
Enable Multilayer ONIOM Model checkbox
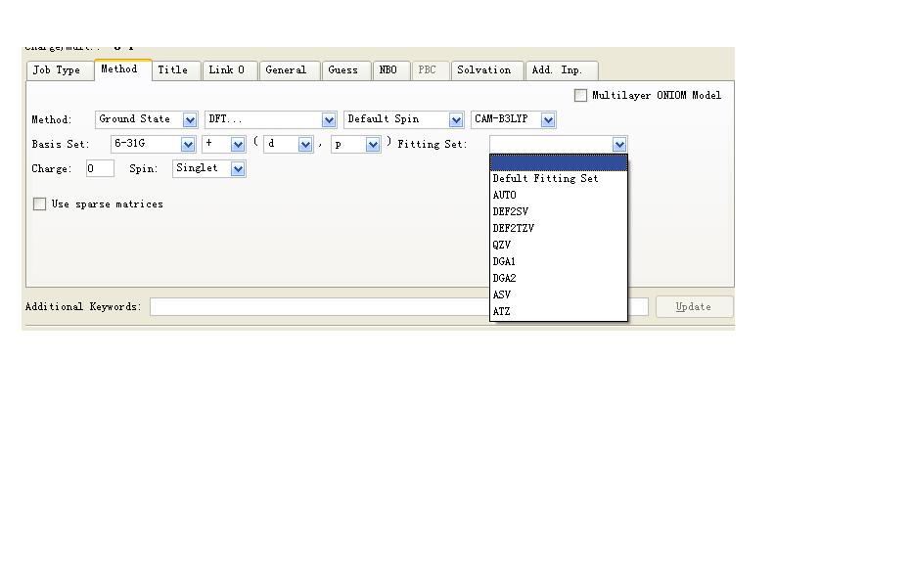click(x=580, y=95)
